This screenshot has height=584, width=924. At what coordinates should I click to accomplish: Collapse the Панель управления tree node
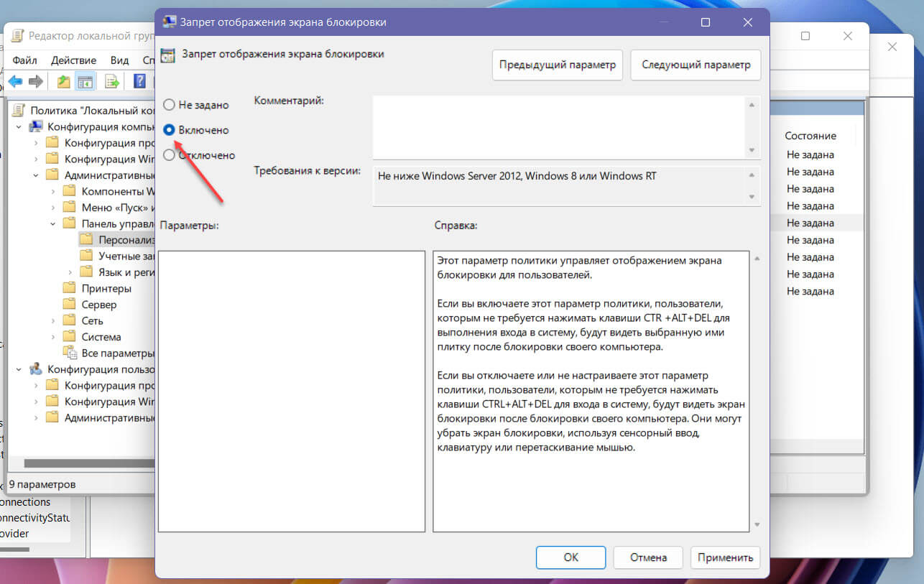[53, 224]
